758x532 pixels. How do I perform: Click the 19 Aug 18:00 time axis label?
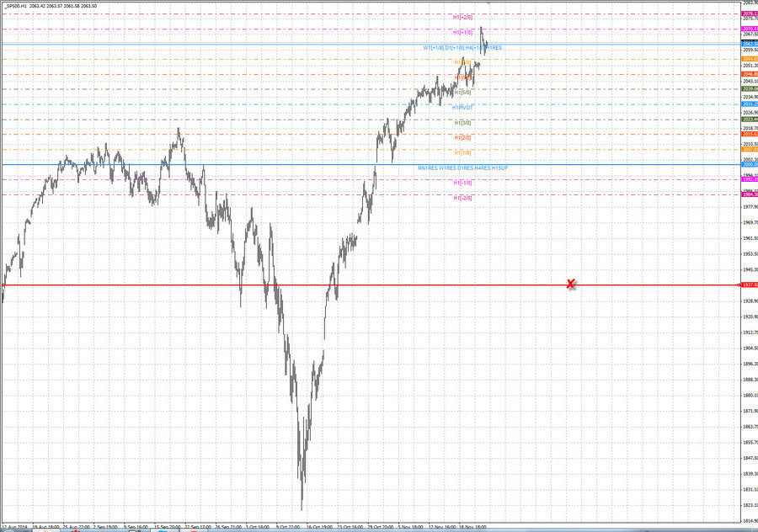click(x=46, y=527)
